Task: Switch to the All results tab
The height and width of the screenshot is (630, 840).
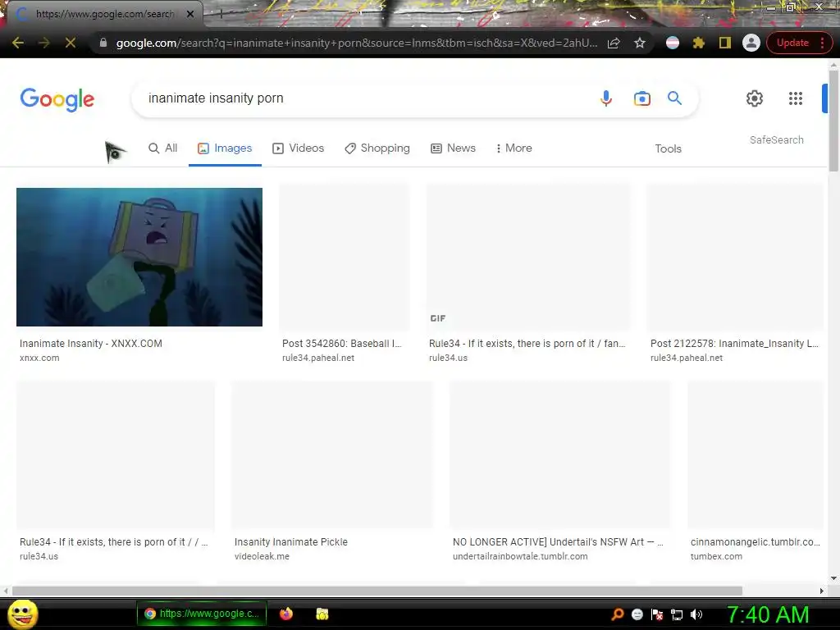Action: [x=163, y=148]
